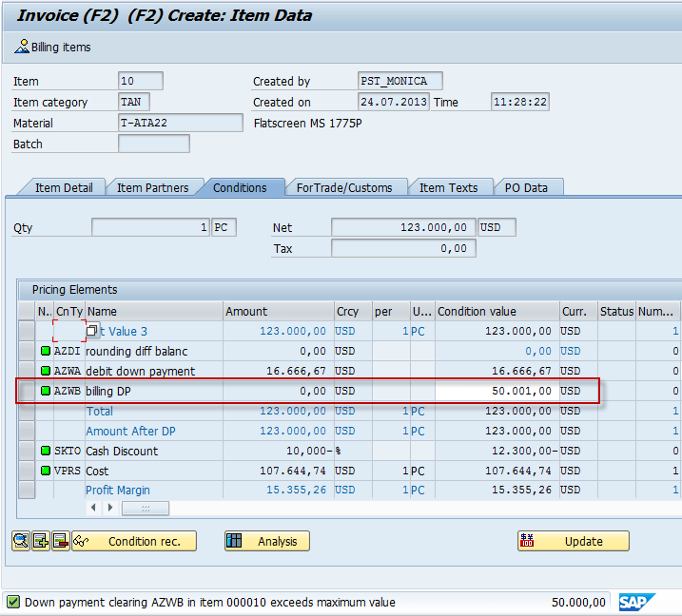Image resolution: width=682 pixels, height=616 pixels.
Task: Click the SAP logo in status bar
Action: click(x=637, y=602)
